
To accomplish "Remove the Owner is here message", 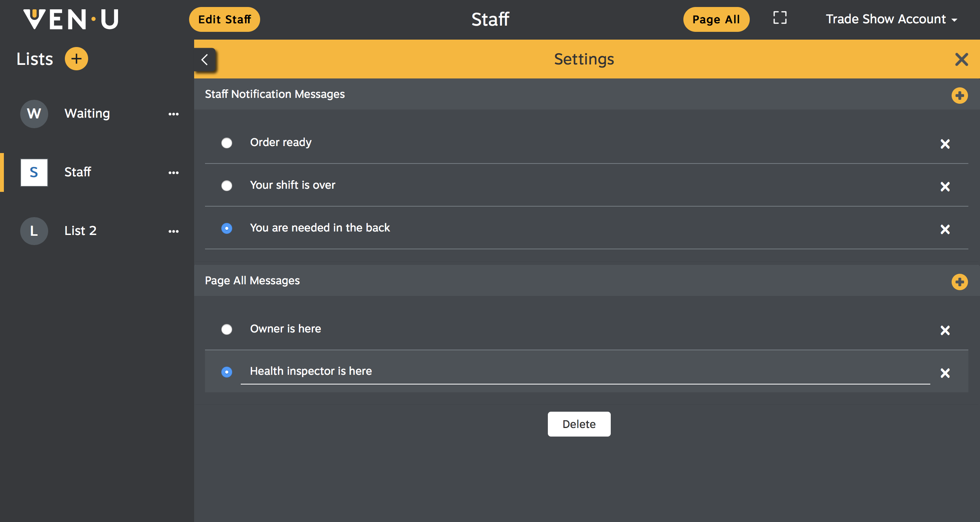I will [x=945, y=331].
